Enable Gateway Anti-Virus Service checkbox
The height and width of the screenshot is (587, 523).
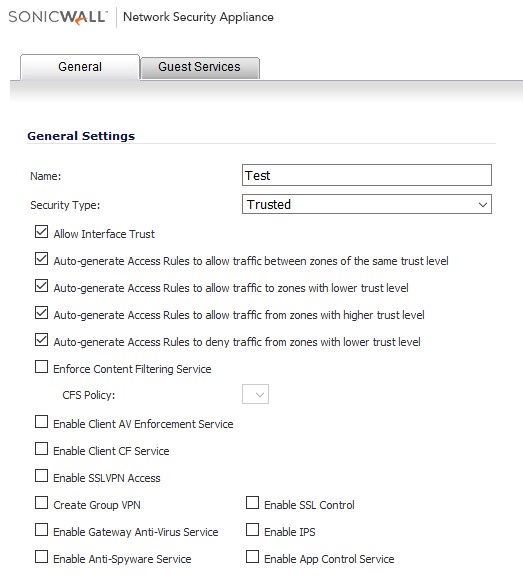point(41,530)
